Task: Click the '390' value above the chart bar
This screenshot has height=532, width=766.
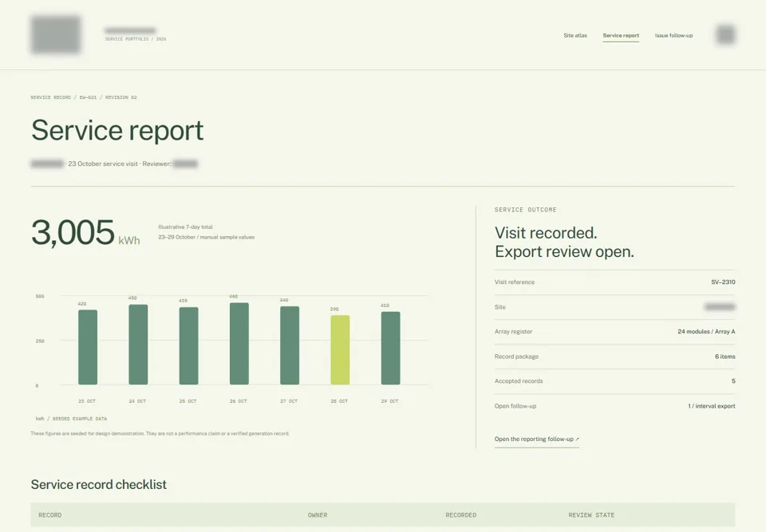Action: [x=334, y=309]
